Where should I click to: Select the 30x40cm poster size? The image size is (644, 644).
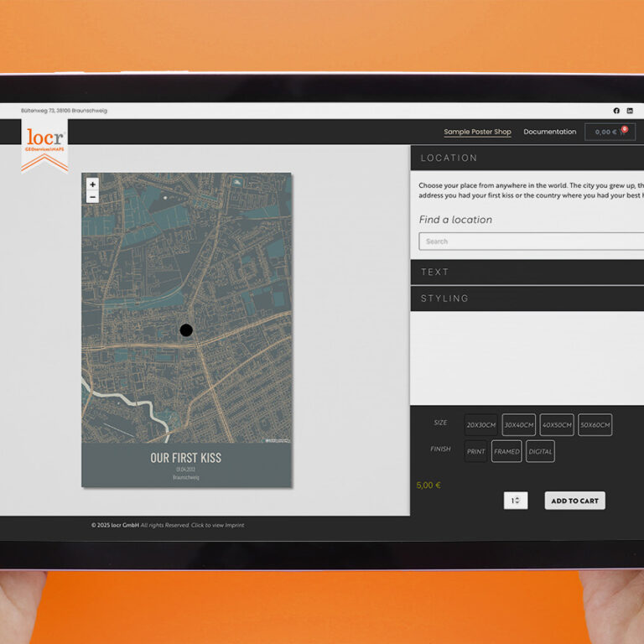click(519, 425)
